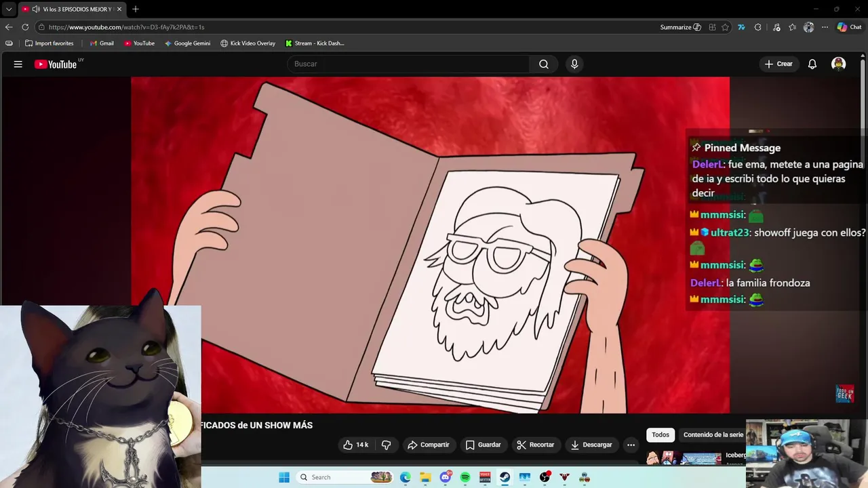Open the Gmail bookmark
This screenshot has width=868, height=488.
point(102,43)
